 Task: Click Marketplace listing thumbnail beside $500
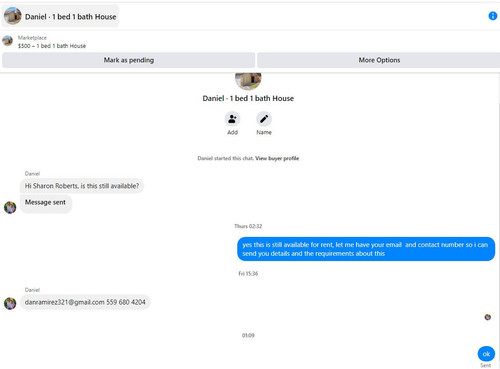(x=7, y=41)
